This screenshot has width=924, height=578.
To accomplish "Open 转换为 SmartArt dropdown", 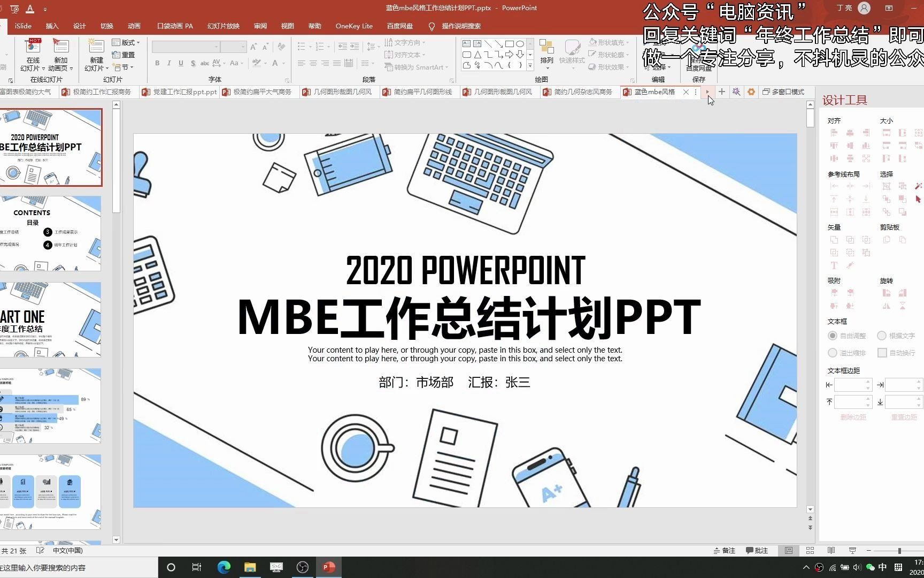I will click(x=416, y=67).
